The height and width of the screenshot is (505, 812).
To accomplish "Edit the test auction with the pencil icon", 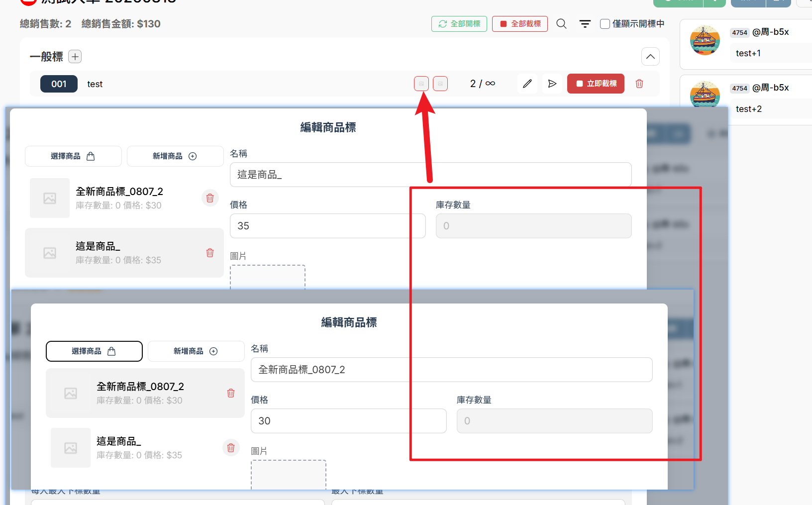I will pyautogui.click(x=527, y=84).
